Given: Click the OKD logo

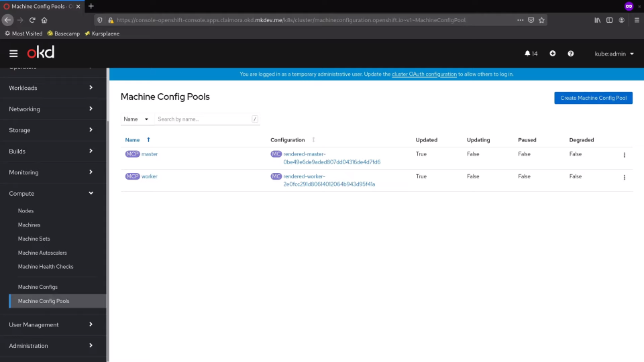Looking at the screenshot, I should (x=41, y=52).
